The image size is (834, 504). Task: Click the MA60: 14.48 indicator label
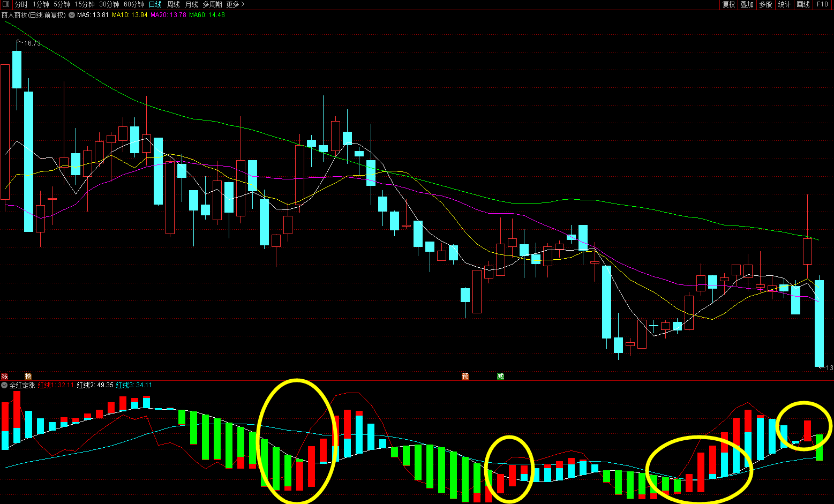pos(207,15)
